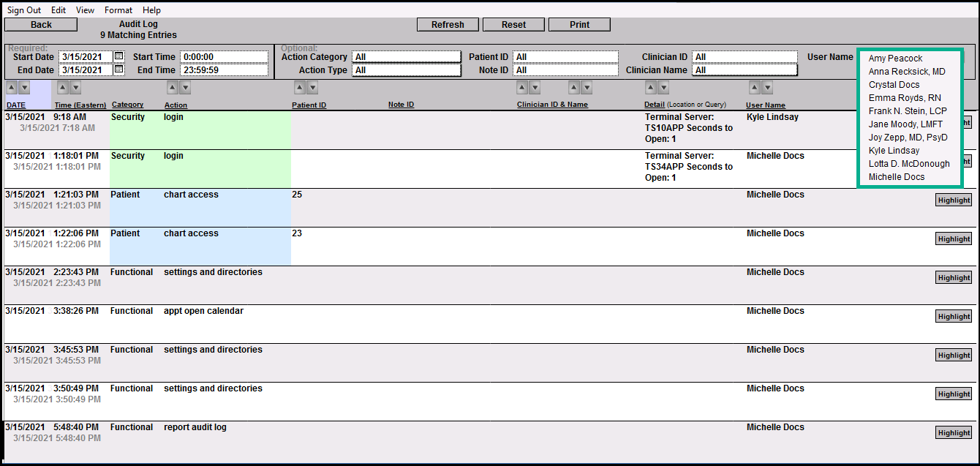Sort Action column ascending arrow
Viewport: 980px width, 466px height.
(x=173, y=88)
